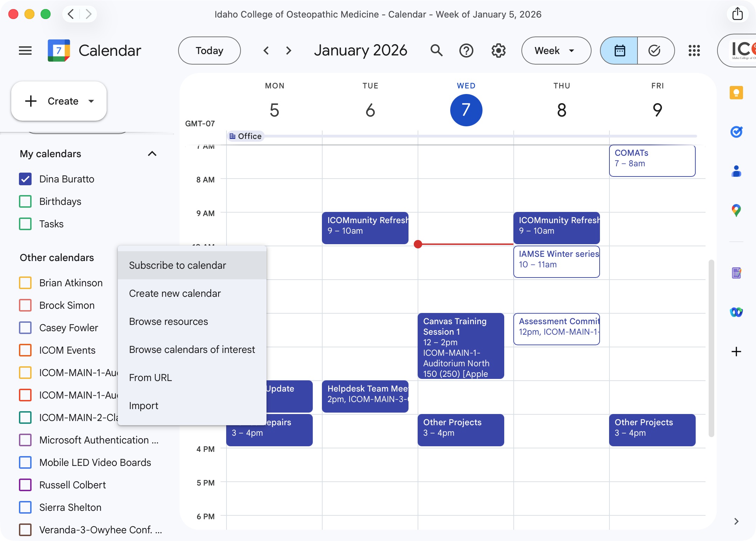Enable the Birthdays calendar checkbox
The image size is (756, 541).
[x=25, y=201]
